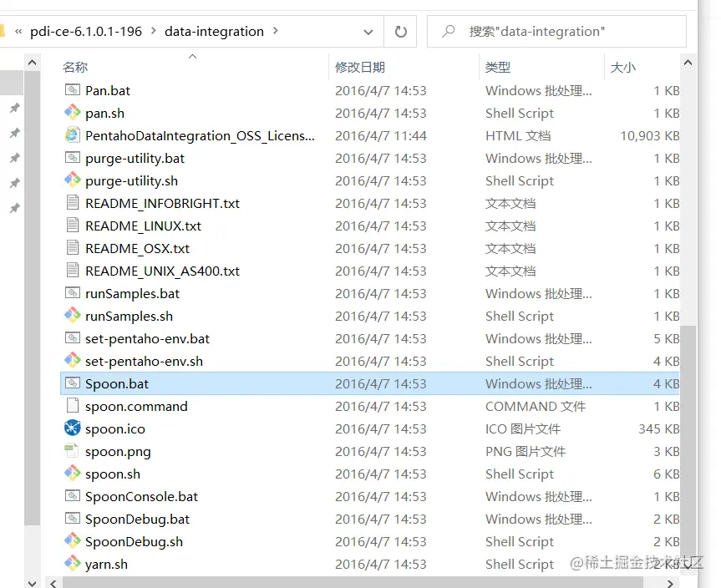Select the yarn.sh file name

106,564
